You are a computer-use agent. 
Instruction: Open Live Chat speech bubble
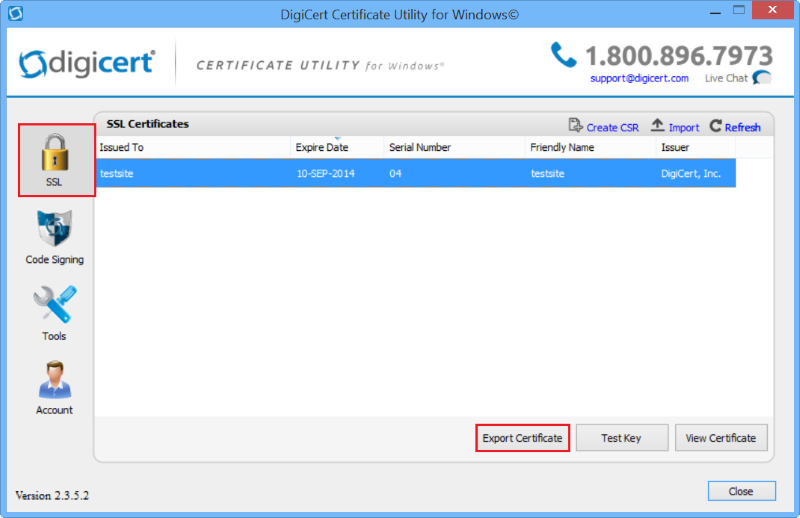click(x=762, y=78)
